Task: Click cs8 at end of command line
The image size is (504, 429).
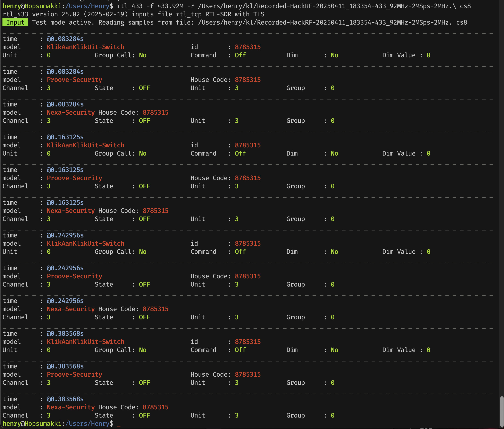Action: tap(465, 6)
